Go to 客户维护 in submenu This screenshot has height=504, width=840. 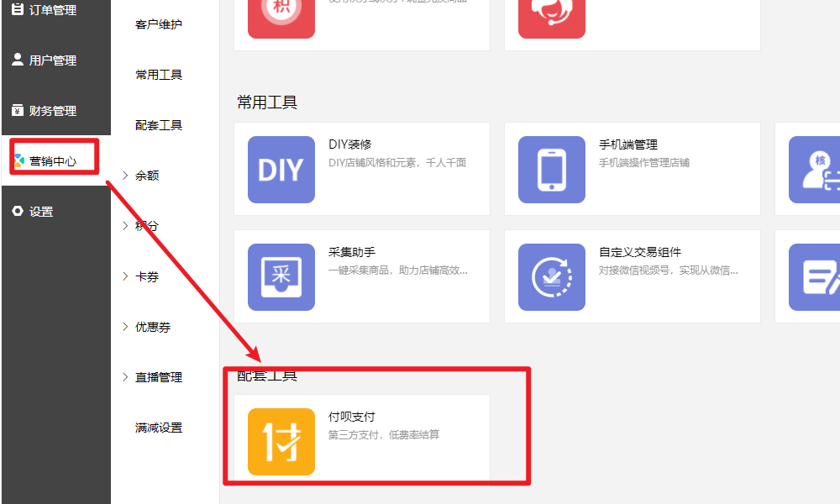[159, 24]
